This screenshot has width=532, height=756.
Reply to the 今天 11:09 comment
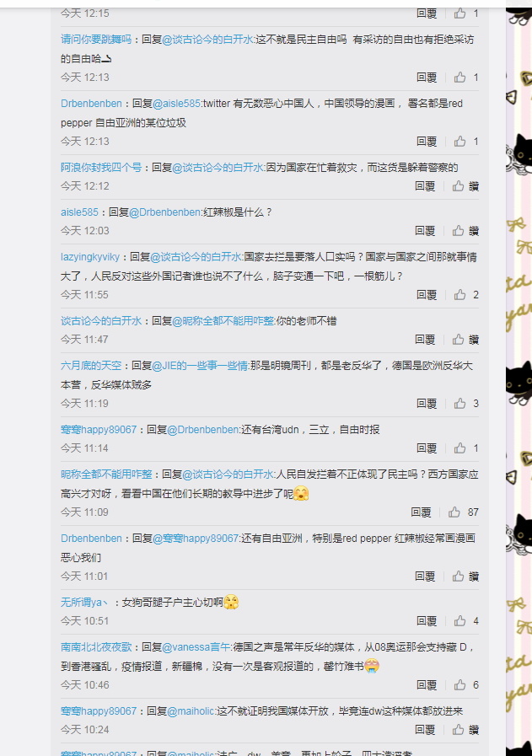tap(421, 512)
